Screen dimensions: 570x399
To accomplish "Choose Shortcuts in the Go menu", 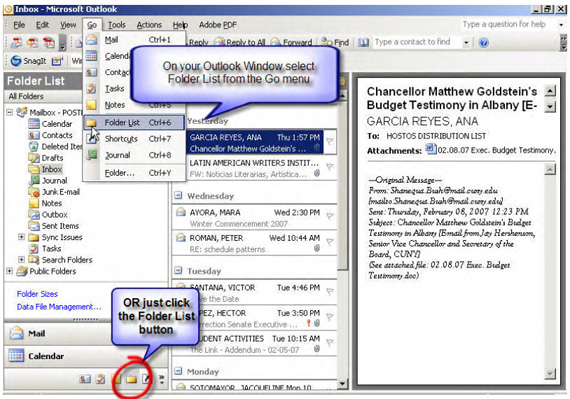I will click(135, 139).
